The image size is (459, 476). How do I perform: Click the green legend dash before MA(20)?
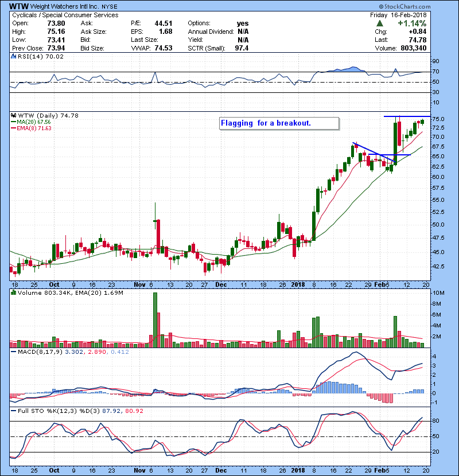[x=13, y=122]
